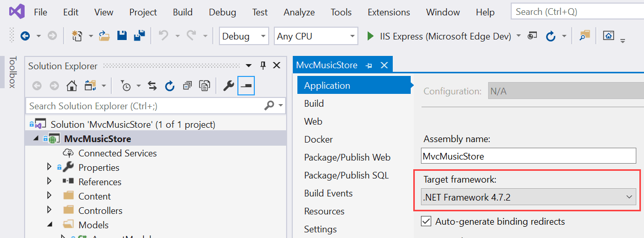The width and height of the screenshot is (644, 238).
Task: Refresh the Solution Explorer tree
Action: point(170,86)
